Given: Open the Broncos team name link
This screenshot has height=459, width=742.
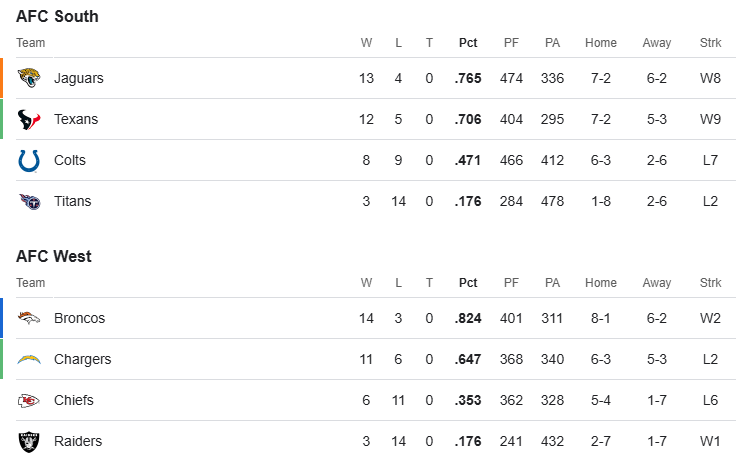Looking at the screenshot, I should (x=80, y=318).
